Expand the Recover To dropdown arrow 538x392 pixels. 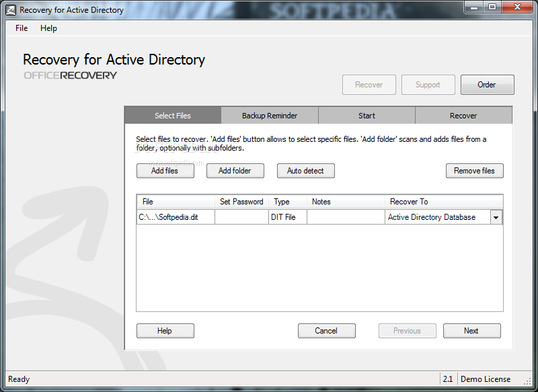click(x=496, y=217)
